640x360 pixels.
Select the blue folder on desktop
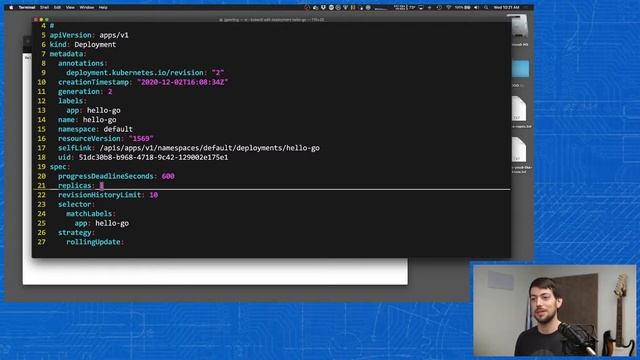pos(520,69)
